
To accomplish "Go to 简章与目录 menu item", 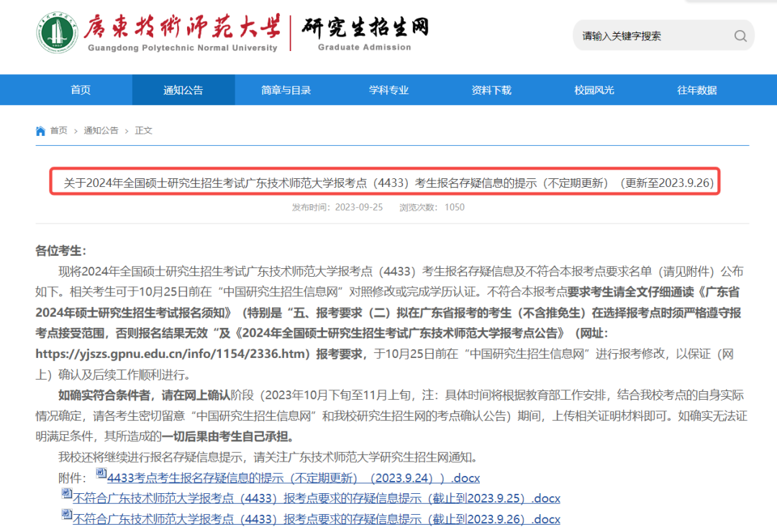I will point(286,90).
